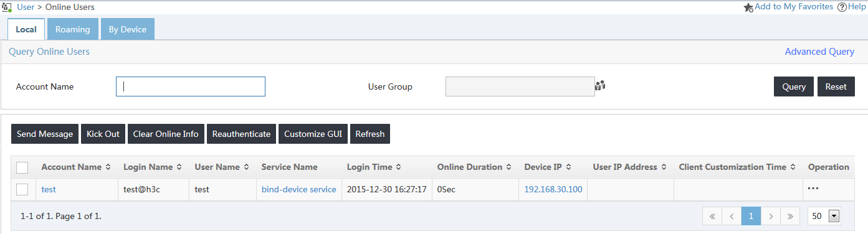The width and height of the screenshot is (868, 234).
Task: Go to the next page arrow
Action: (x=771, y=216)
